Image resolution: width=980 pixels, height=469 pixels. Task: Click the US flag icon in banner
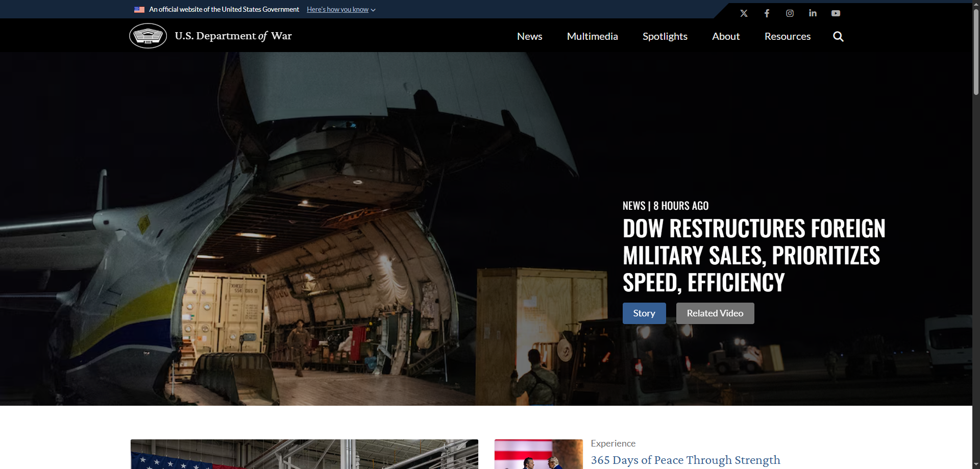coord(139,10)
